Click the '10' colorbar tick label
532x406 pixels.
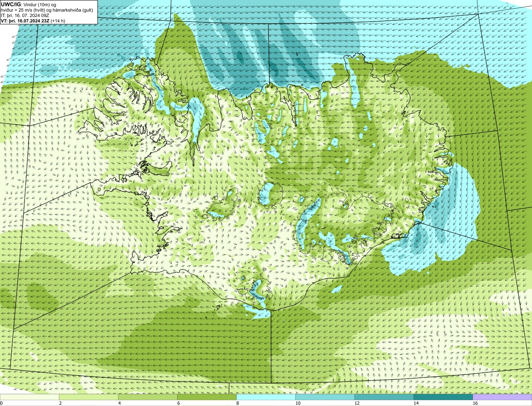click(298, 403)
